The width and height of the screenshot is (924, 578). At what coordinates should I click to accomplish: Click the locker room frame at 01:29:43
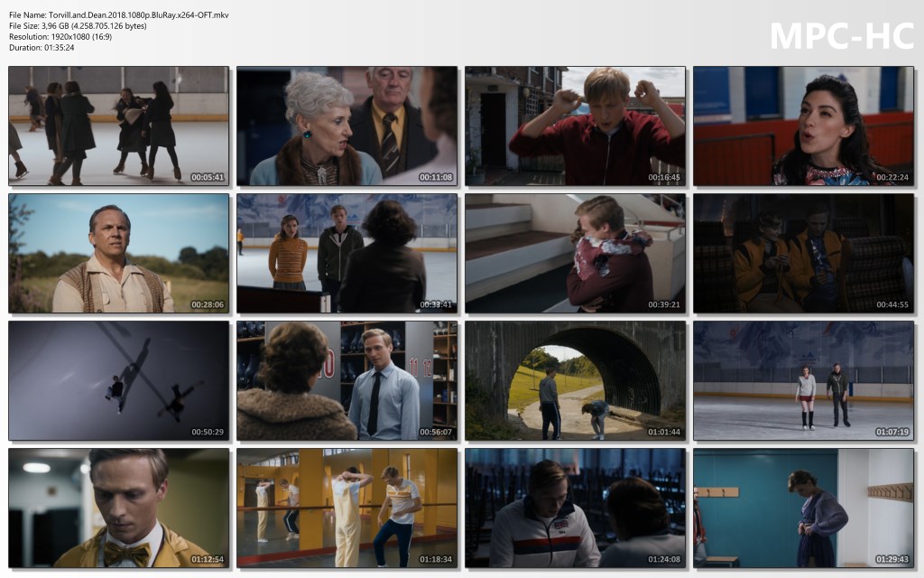803,508
